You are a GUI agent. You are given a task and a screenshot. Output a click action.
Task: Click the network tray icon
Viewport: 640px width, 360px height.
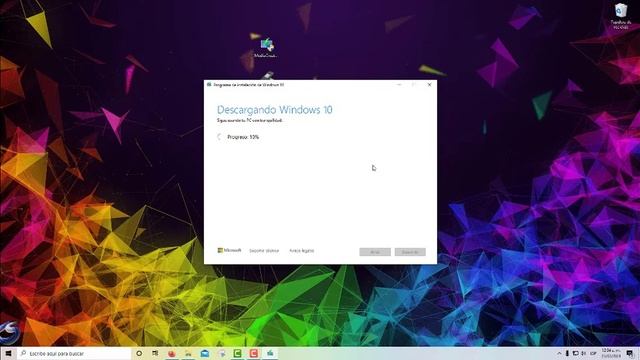tap(576, 353)
